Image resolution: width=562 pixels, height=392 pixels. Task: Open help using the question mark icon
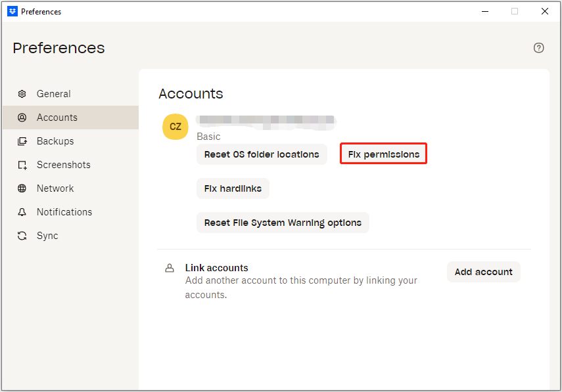tap(539, 47)
